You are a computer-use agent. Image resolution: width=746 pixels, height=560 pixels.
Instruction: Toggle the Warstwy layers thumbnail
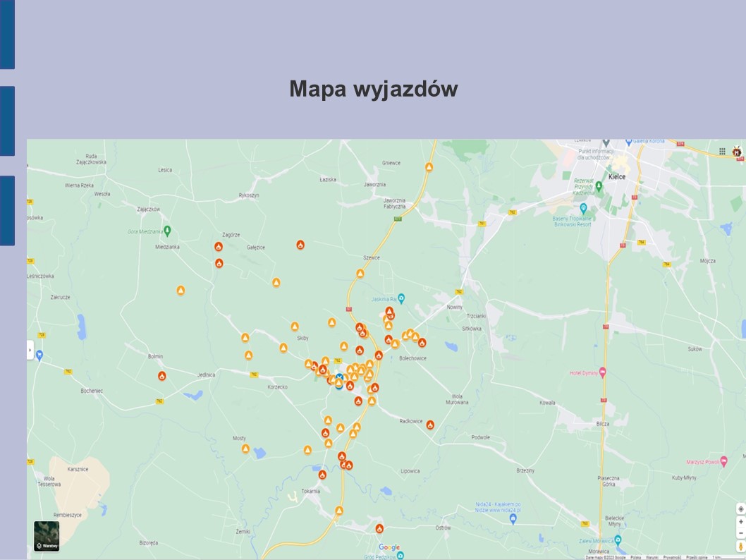pyautogui.click(x=47, y=536)
